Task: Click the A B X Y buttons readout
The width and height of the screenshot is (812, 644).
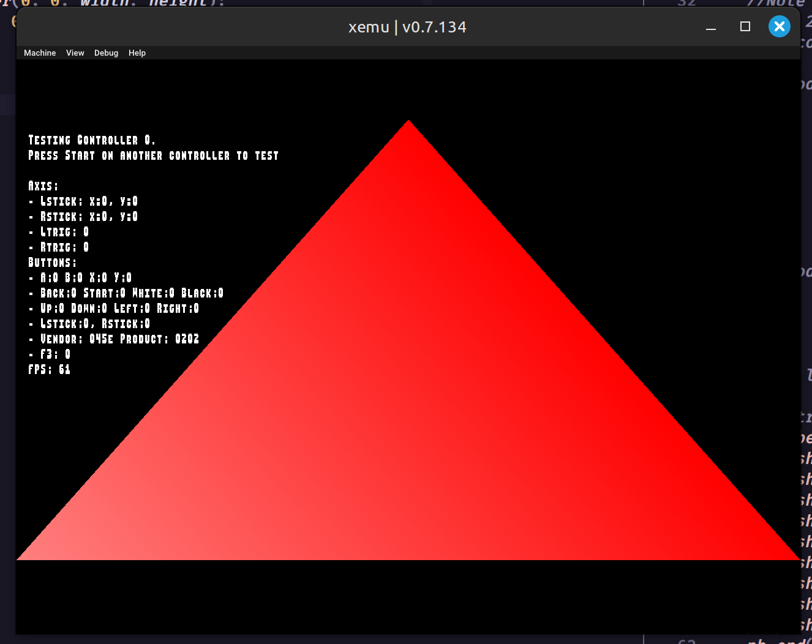Action: (x=86, y=278)
